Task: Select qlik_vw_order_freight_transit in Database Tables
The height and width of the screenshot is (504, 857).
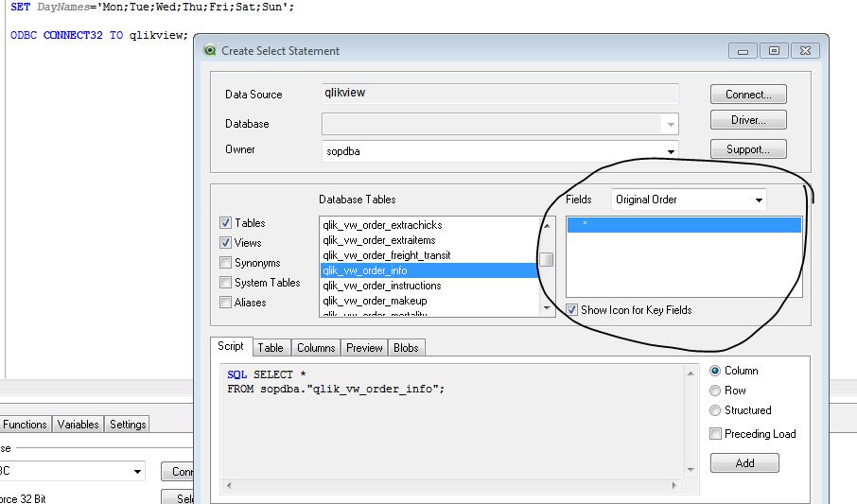Action: point(428,255)
